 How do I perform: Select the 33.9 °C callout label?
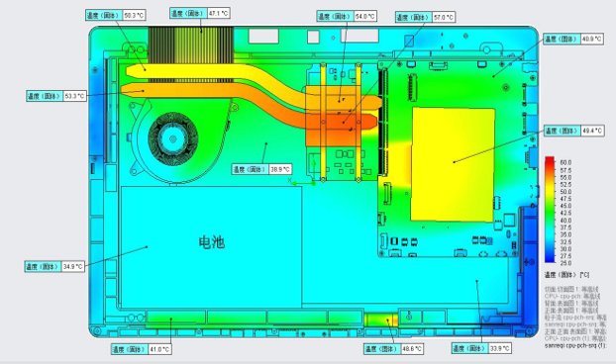481,348
